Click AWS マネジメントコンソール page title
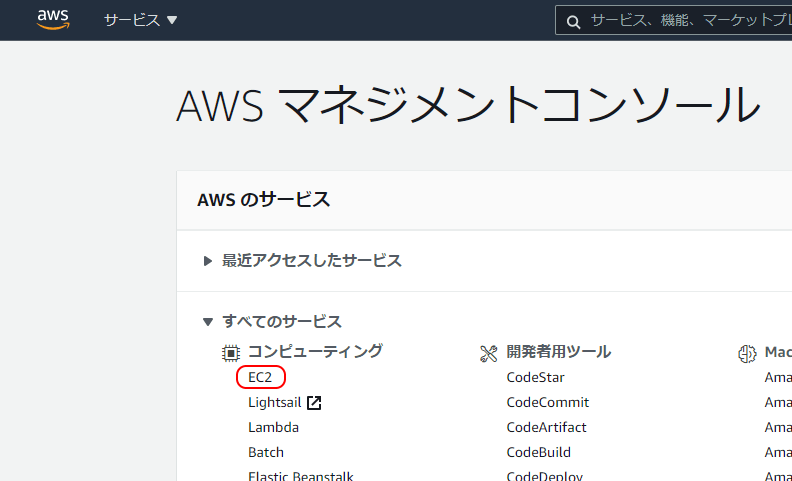The width and height of the screenshot is (792, 481). pos(468,105)
